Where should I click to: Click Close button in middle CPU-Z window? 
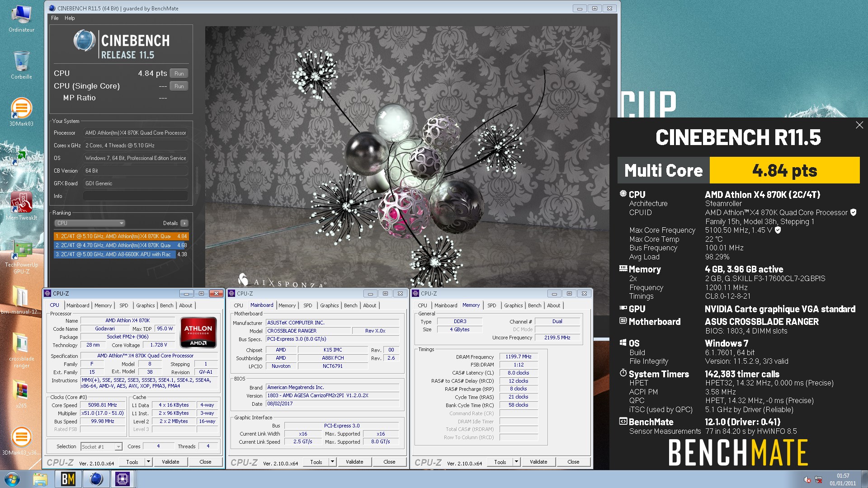click(x=389, y=462)
